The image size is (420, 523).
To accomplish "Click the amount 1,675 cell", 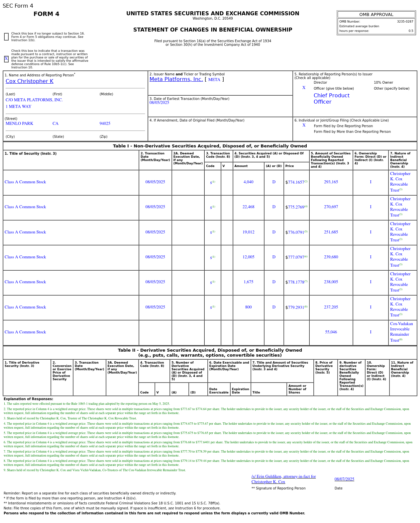I will (249, 282).
